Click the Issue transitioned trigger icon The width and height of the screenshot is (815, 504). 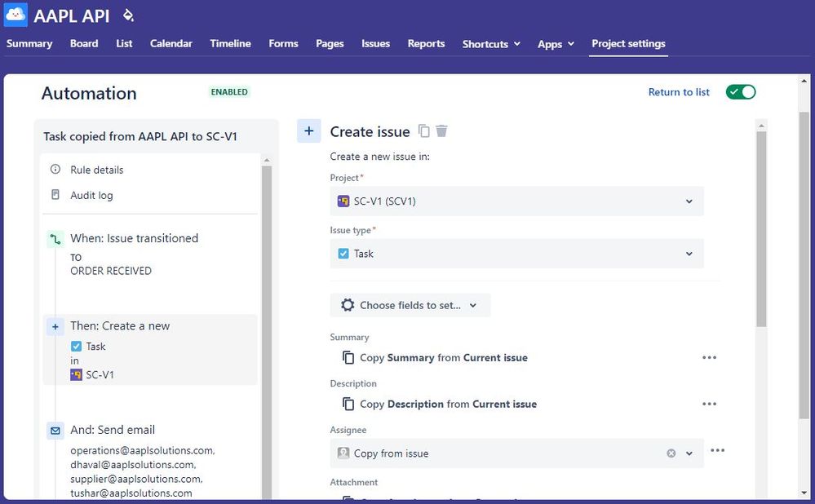(55, 239)
